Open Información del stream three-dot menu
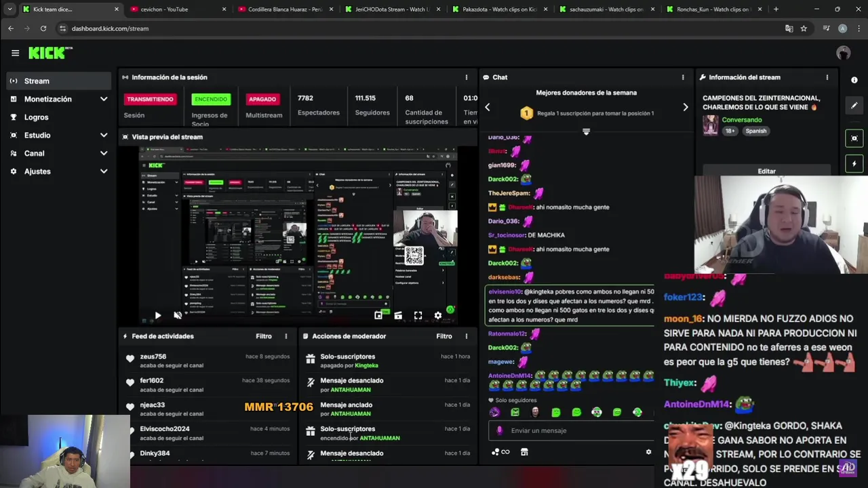The image size is (868, 488). pyautogui.click(x=827, y=77)
